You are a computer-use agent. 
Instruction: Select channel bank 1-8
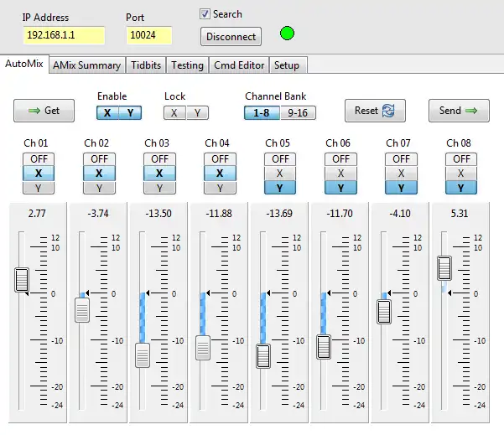click(x=261, y=112)
